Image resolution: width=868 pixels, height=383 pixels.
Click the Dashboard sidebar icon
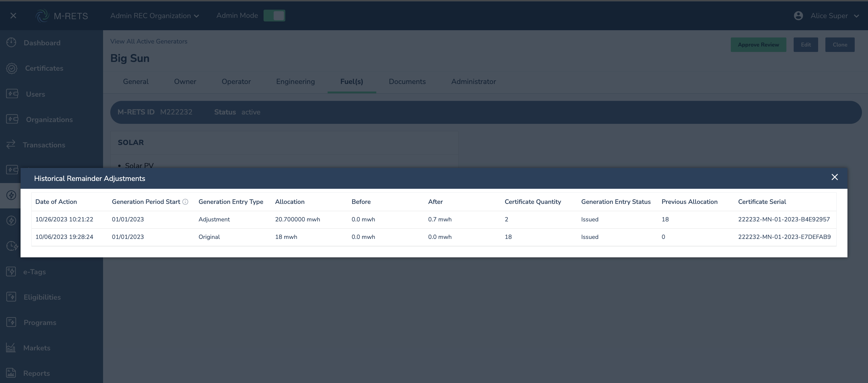point(11,43)
